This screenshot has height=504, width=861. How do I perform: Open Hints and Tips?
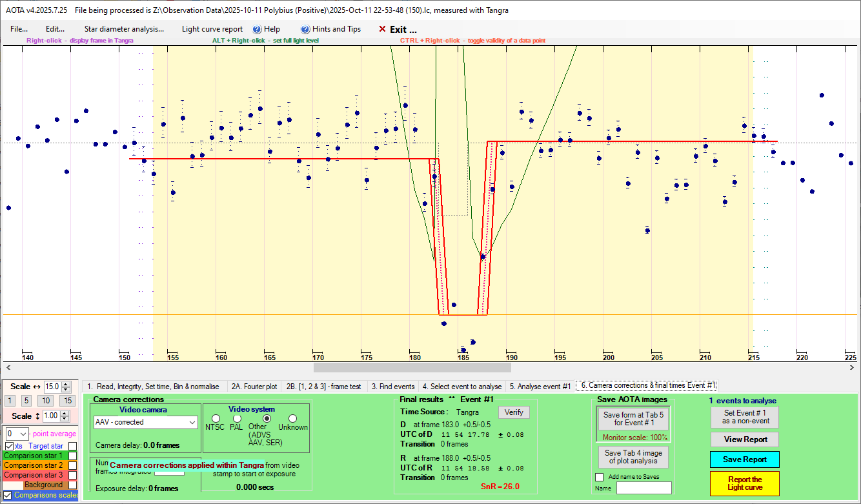click(330, 29)
